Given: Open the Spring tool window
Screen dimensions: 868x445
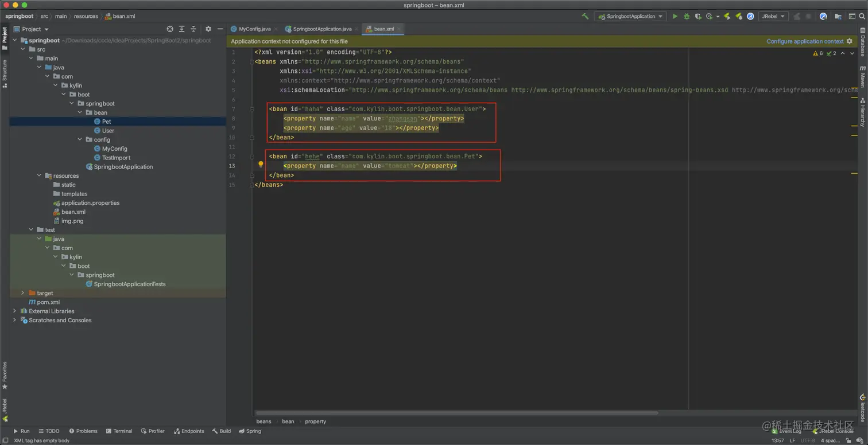Looking at the screenshot, I should (250, 431).
